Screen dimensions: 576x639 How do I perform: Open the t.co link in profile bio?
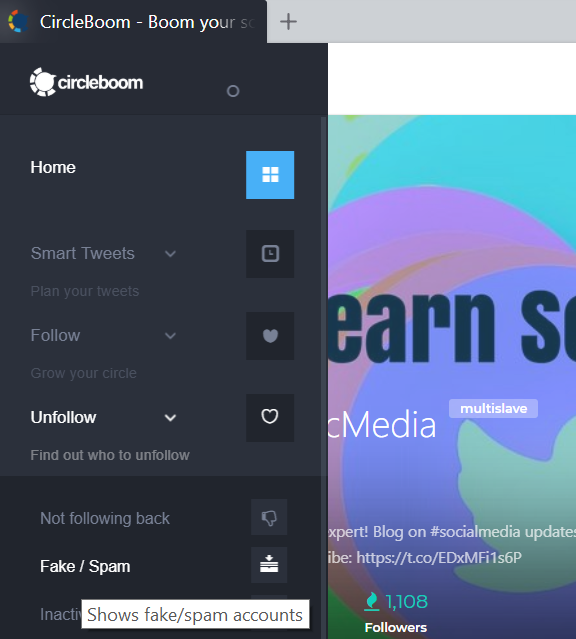pyautogui.click(x=439, y=557)
